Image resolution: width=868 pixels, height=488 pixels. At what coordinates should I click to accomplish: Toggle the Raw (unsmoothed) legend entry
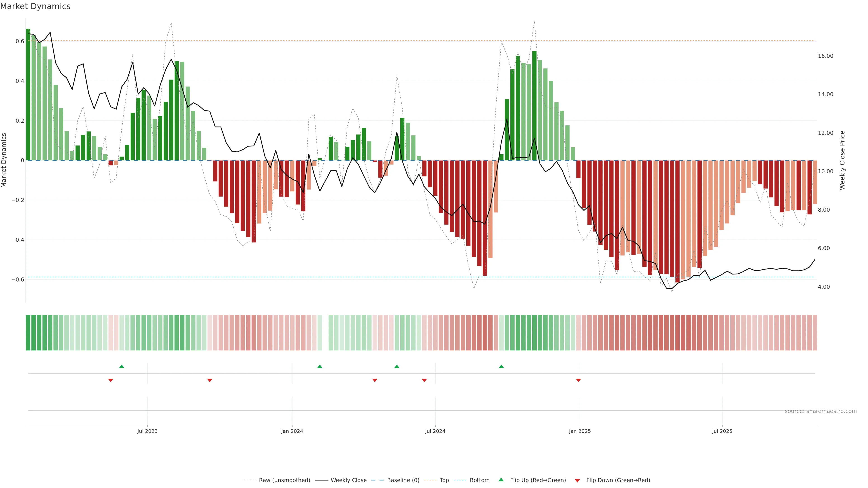pos(284,480)
